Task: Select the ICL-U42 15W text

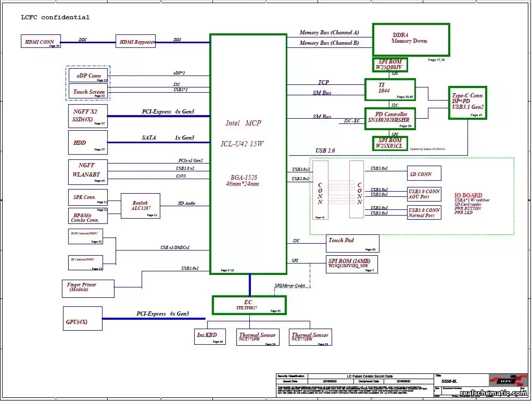Action: click(x=242, y=144)
